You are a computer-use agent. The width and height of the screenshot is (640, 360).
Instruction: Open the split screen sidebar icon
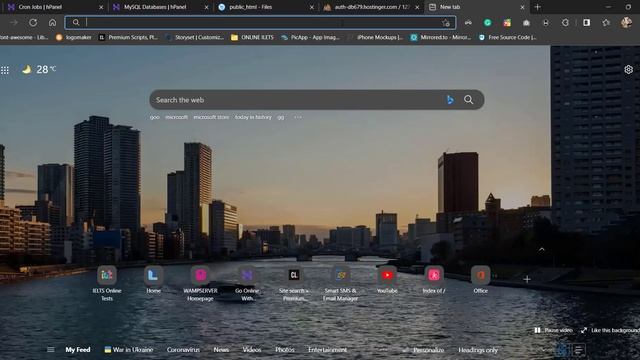(x=587, y=23)
